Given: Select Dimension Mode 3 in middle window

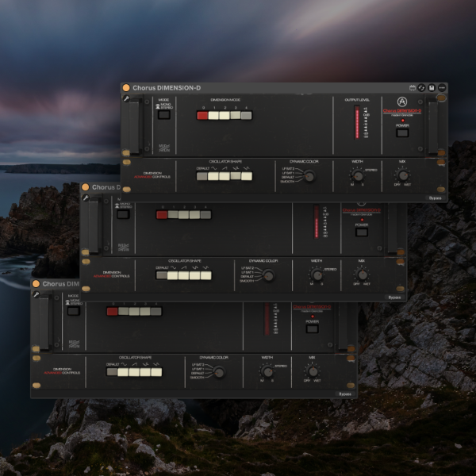Looking at the screenshot, I should click(194, 215).
